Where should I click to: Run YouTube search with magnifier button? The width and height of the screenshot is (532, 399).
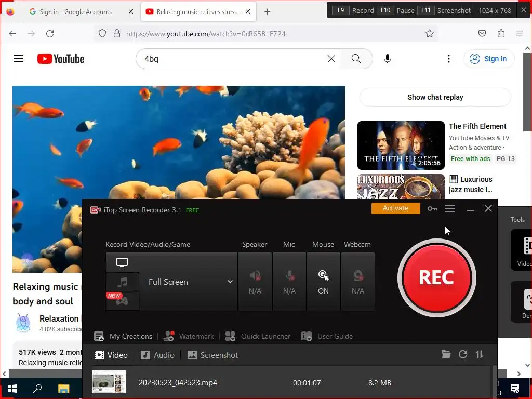356,59
